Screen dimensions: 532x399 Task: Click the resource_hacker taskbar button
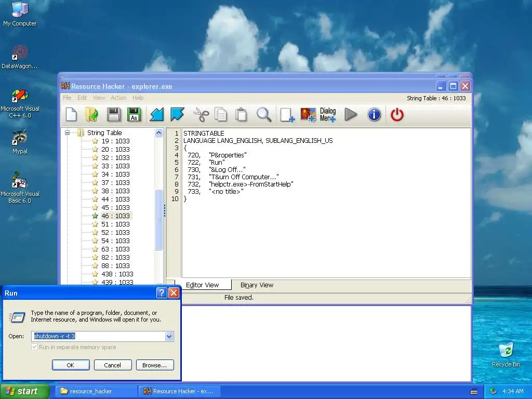click(96, 391)
